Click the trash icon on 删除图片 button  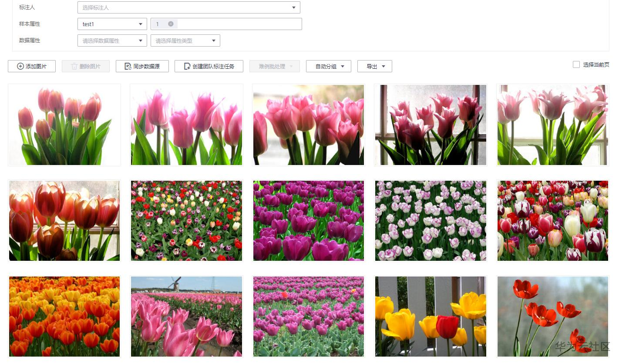tap(75, 66)
